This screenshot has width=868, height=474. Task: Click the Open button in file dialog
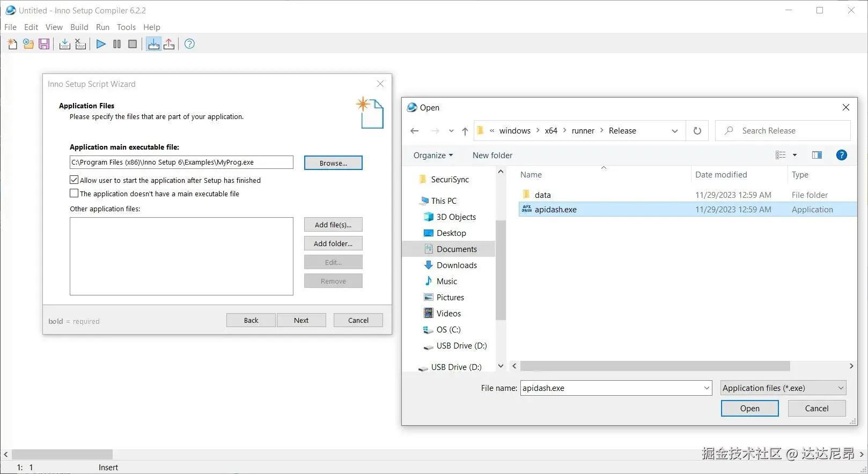[749, 408]
